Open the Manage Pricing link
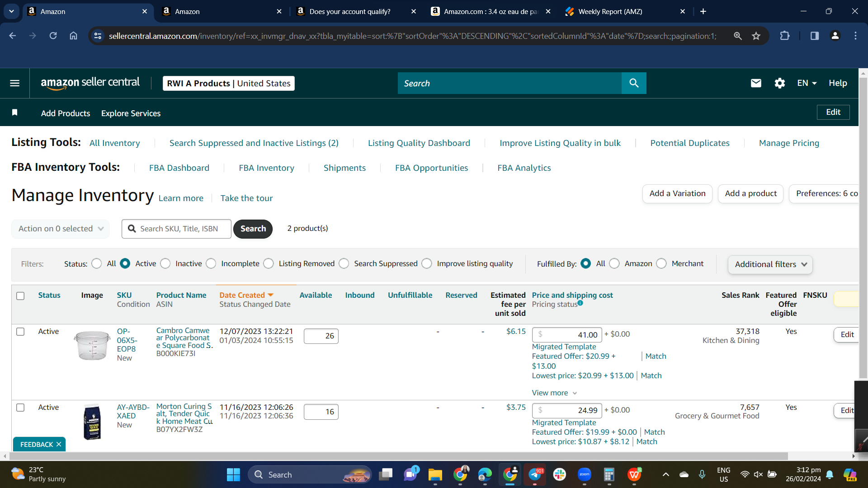Viewport: 868px width, 488px height. coord(789,143)
